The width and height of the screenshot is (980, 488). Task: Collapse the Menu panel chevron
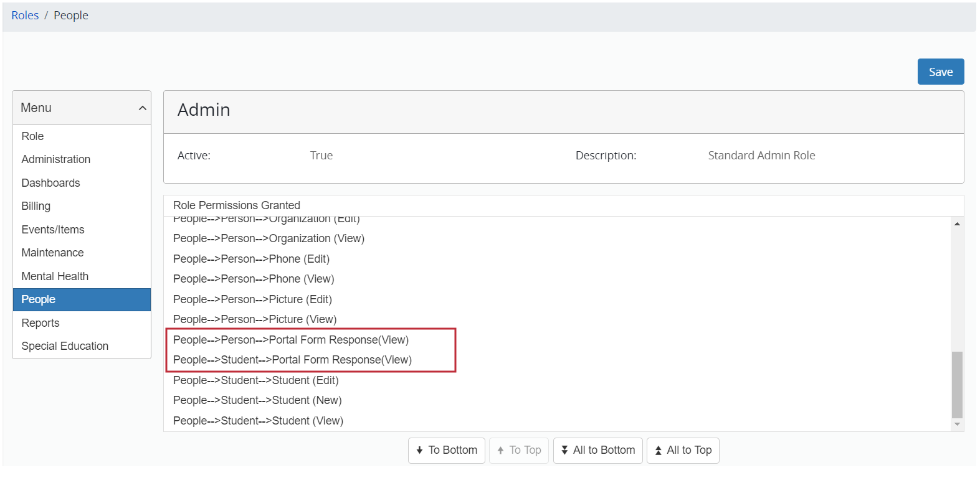[142, 108]
